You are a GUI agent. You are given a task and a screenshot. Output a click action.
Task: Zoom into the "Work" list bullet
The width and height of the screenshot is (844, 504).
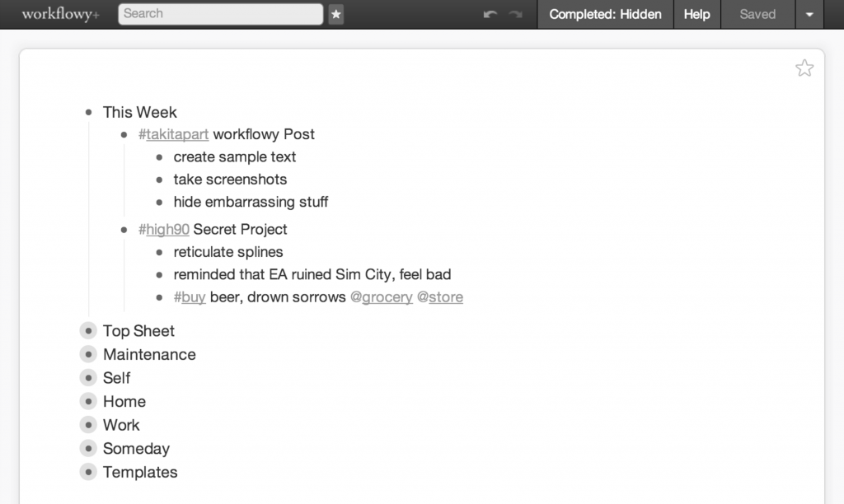(x=88, y=425)
